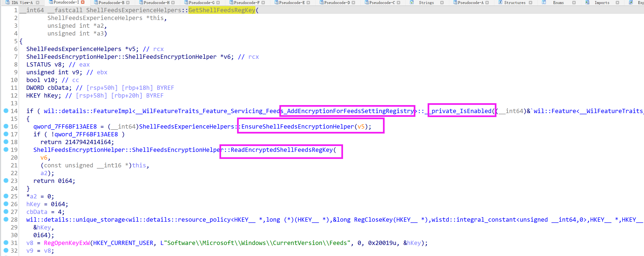
Task: Close the Pseudocode-G tab
Action: [218, 3]
